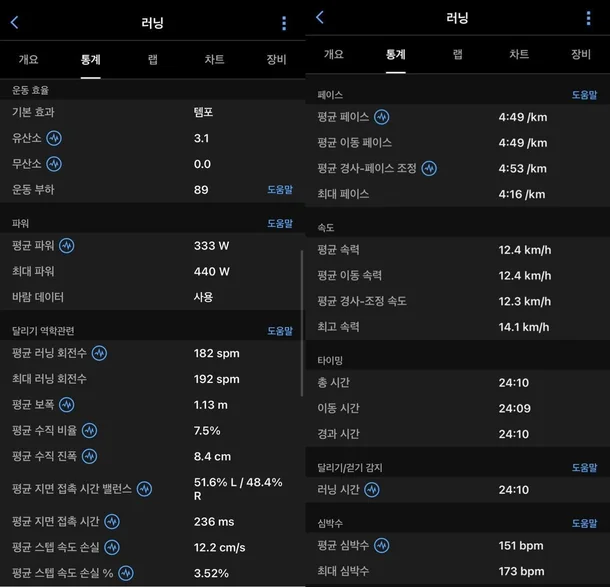Open 도움말 link in 심박수 section

coord(584,523)
